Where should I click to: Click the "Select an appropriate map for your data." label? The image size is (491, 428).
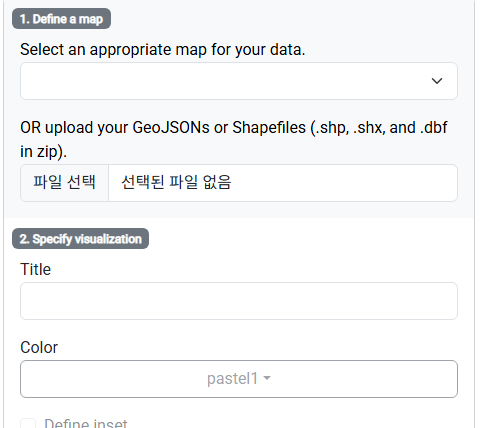[x=163, y=50]
